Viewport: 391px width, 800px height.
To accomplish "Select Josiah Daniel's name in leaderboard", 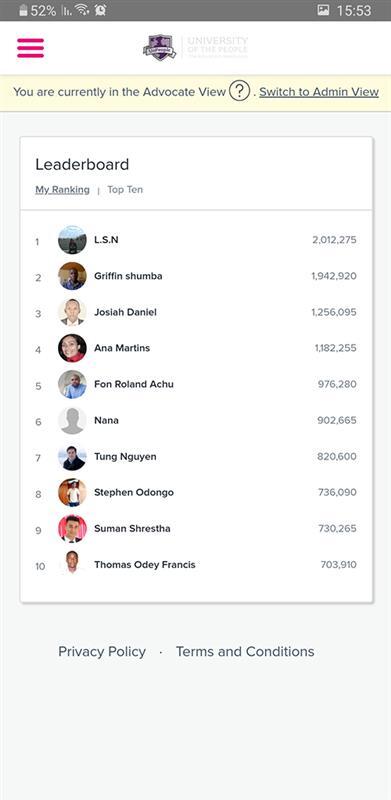I will pyautogui.click(x=126, y=312).
